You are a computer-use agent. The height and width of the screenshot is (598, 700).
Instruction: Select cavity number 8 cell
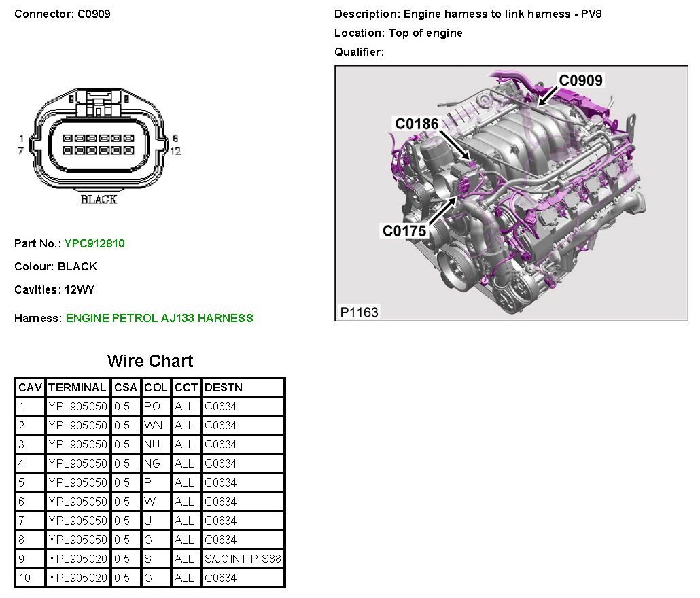[x=31, y=540]
